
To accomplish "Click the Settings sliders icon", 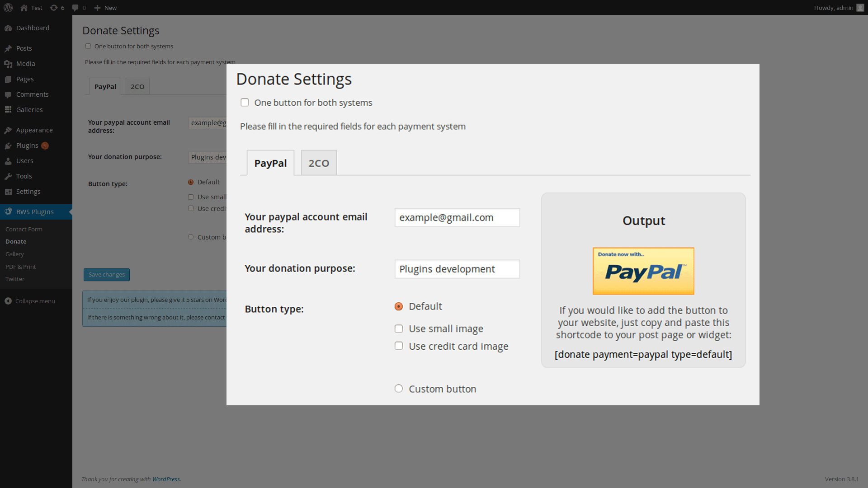I will (8, 192).
